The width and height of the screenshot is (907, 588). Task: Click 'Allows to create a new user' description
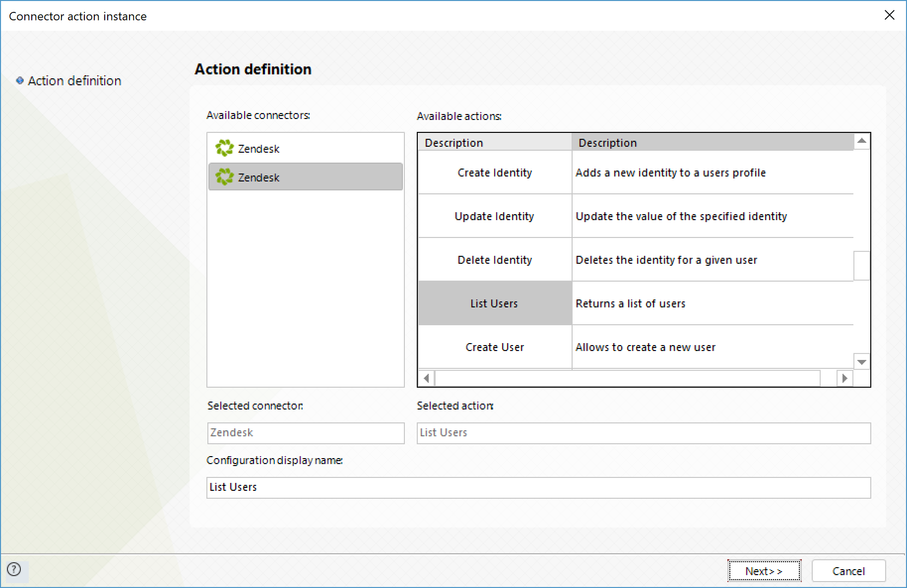[x=646, y=347]
